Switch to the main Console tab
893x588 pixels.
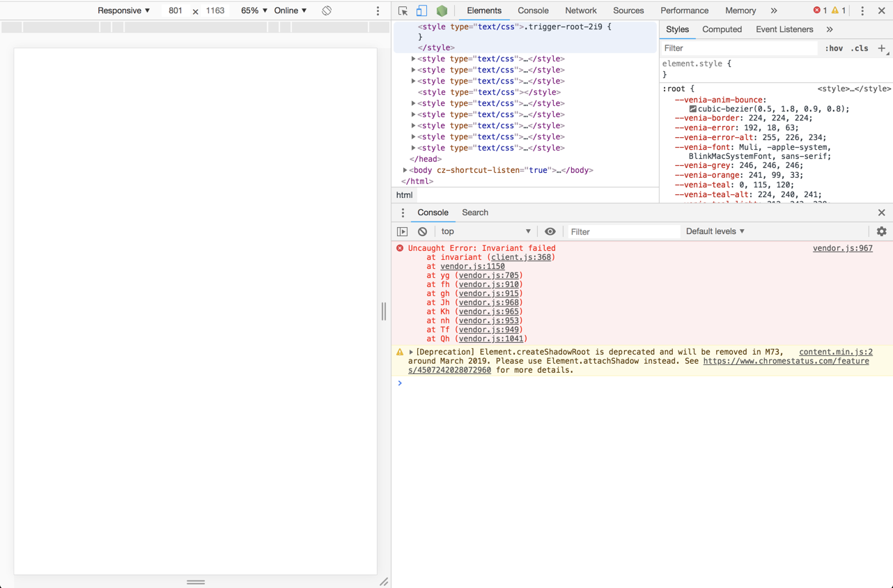click(533, 10)
